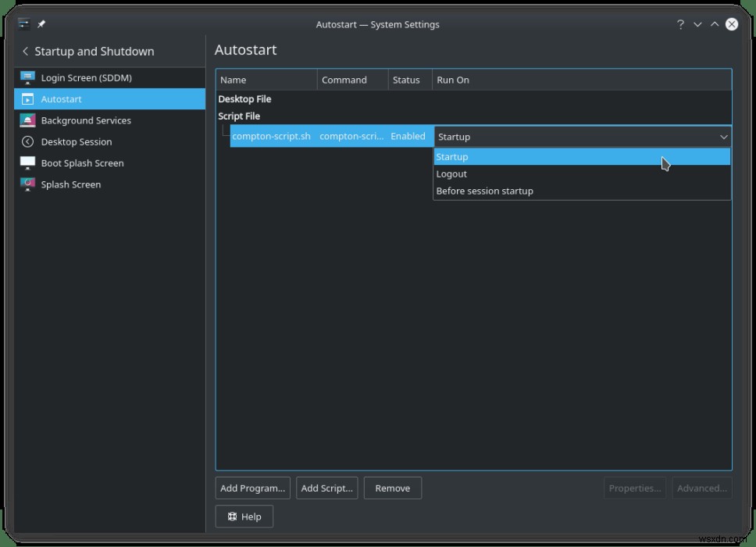Click the Add Script button
Viewport: 756px width, 547px height.
click(x=326, y=488)
